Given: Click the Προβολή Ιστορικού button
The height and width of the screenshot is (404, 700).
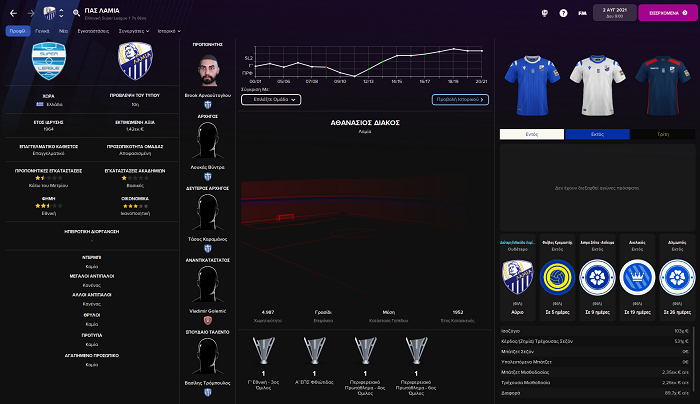Looking at the screenshot, I should pyautogui.click(x=460, y=100).
